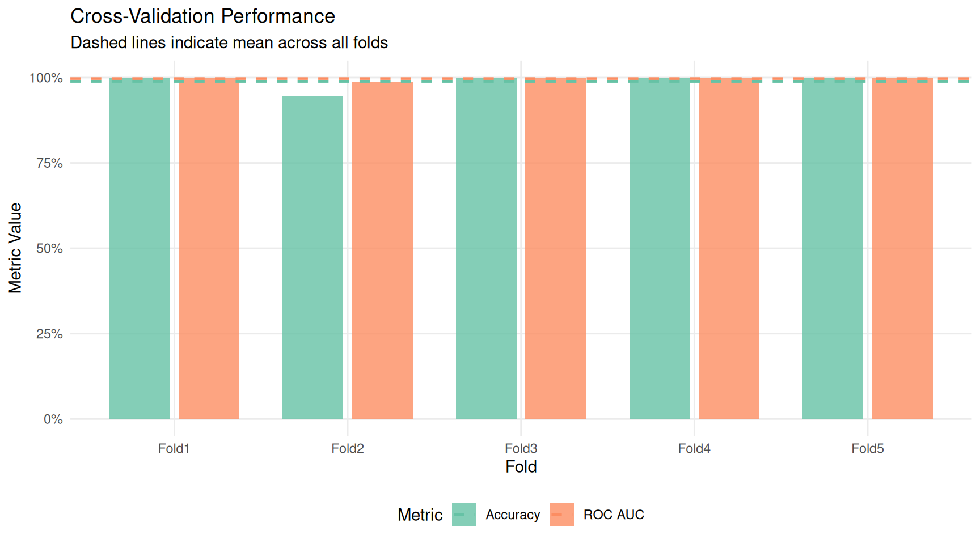Select the Fold1 green Accuracy bar
The height and width of the screenshot is (544, 980).
140,249
